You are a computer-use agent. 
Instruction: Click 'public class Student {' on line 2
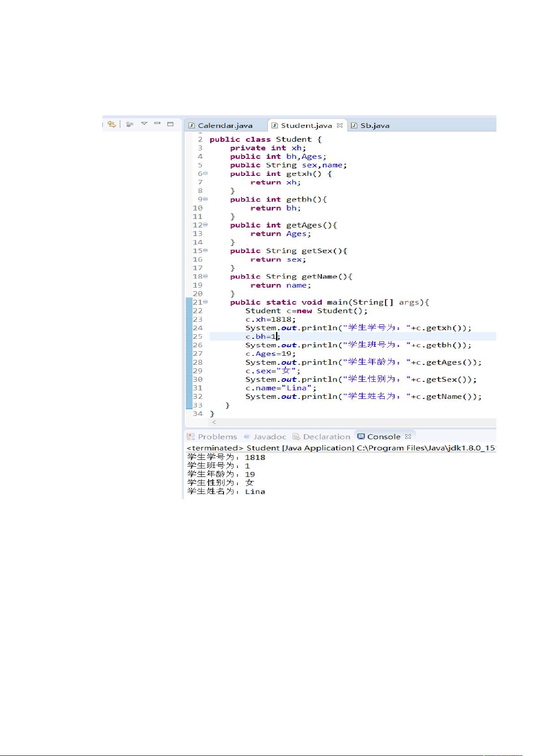click(x=266, y=140)
